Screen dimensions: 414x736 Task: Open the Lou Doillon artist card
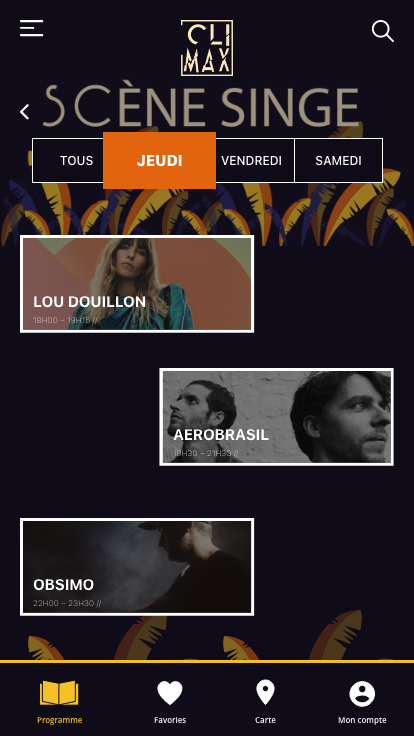point(137,284)
